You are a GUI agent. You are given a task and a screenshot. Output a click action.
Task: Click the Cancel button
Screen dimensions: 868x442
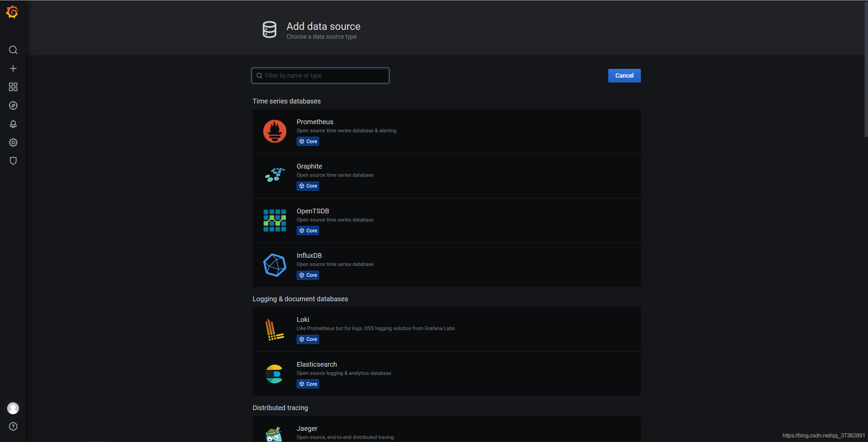(x=624, y=76)
